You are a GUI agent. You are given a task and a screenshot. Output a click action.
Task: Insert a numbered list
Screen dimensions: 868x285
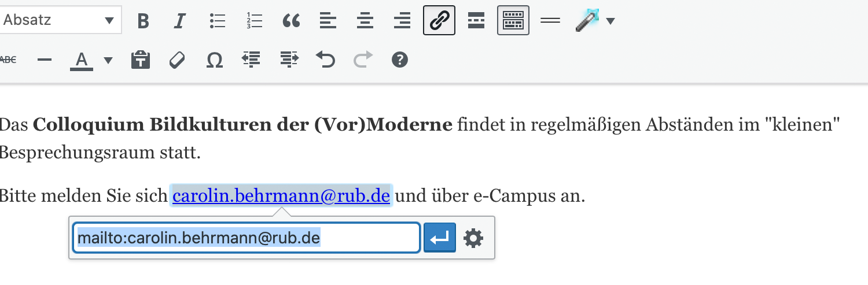pyautogui.click(x=254, y=21)
